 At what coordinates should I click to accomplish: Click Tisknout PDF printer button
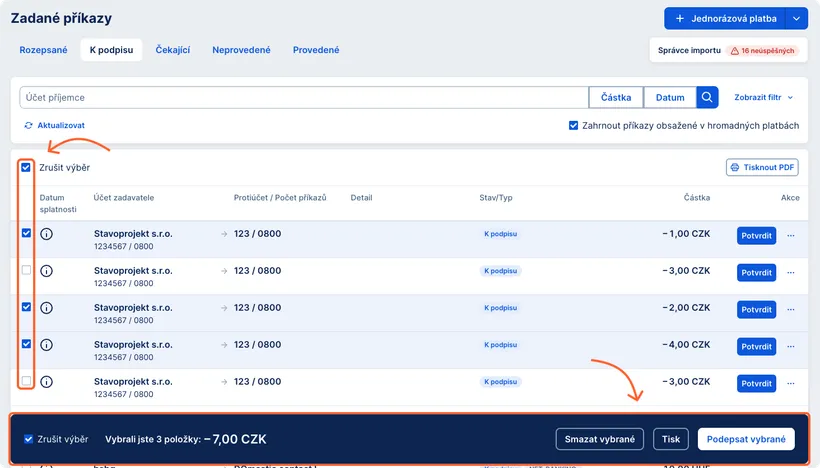pyautogui.click(x=762, y=167)
